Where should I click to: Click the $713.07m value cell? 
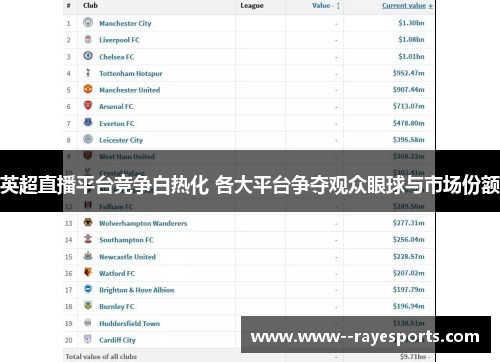[409, 106]
